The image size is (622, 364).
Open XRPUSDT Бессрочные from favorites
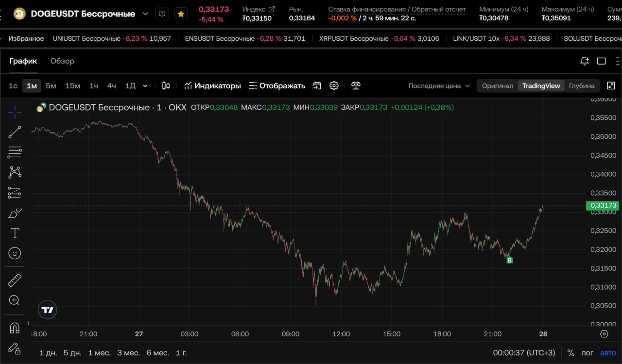coord(379,38)
